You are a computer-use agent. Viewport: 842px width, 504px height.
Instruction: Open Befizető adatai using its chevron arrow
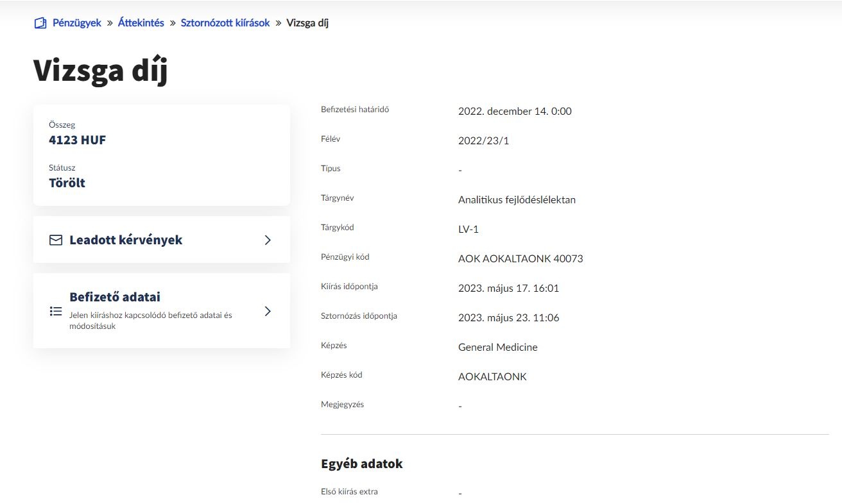[x=268, y=311]
